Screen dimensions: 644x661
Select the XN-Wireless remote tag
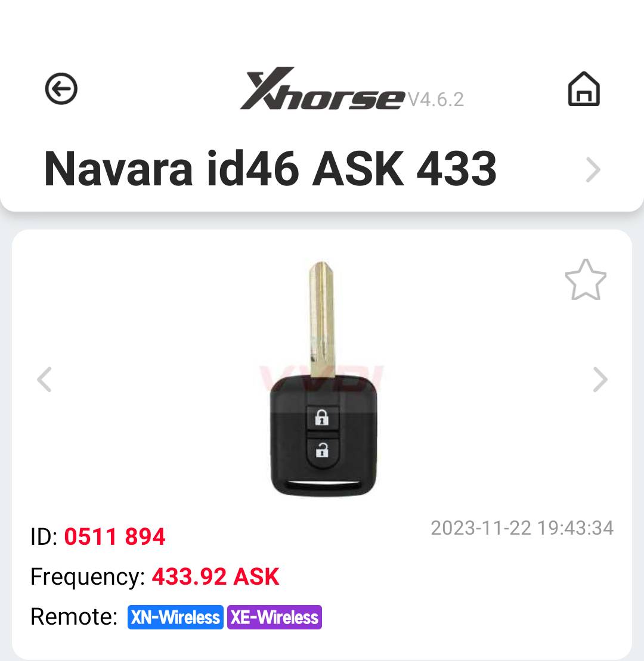[175, 617]
